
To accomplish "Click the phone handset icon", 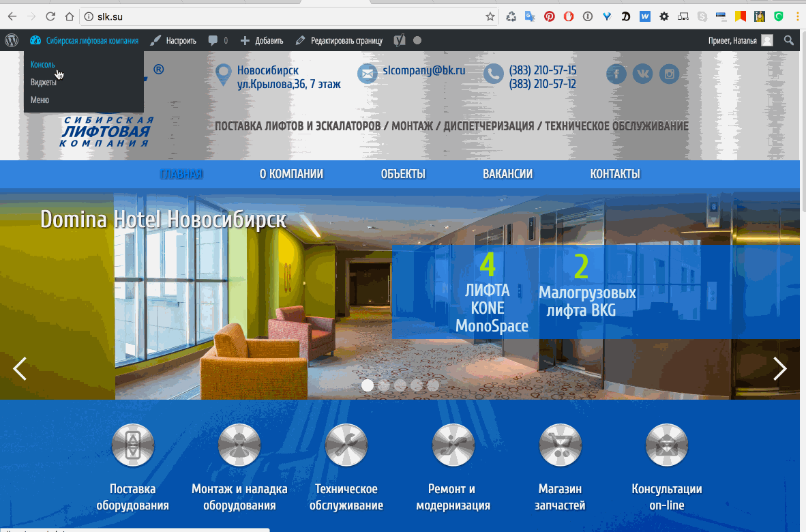I will [x=494, y=74].
